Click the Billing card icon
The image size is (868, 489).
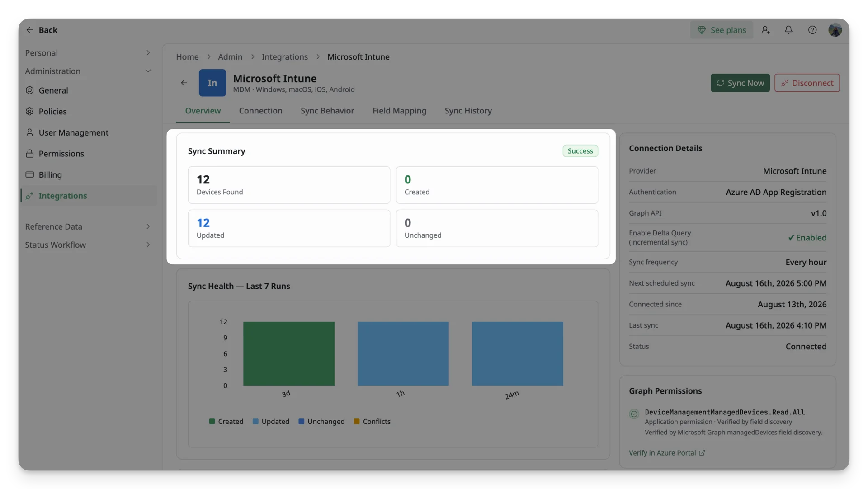tap(30, 174)
